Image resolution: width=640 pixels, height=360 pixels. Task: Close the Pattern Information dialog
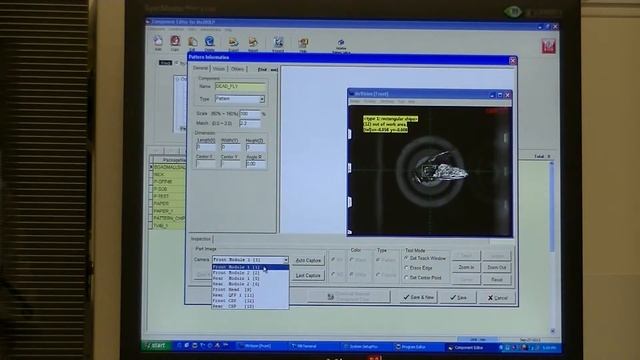513,60
